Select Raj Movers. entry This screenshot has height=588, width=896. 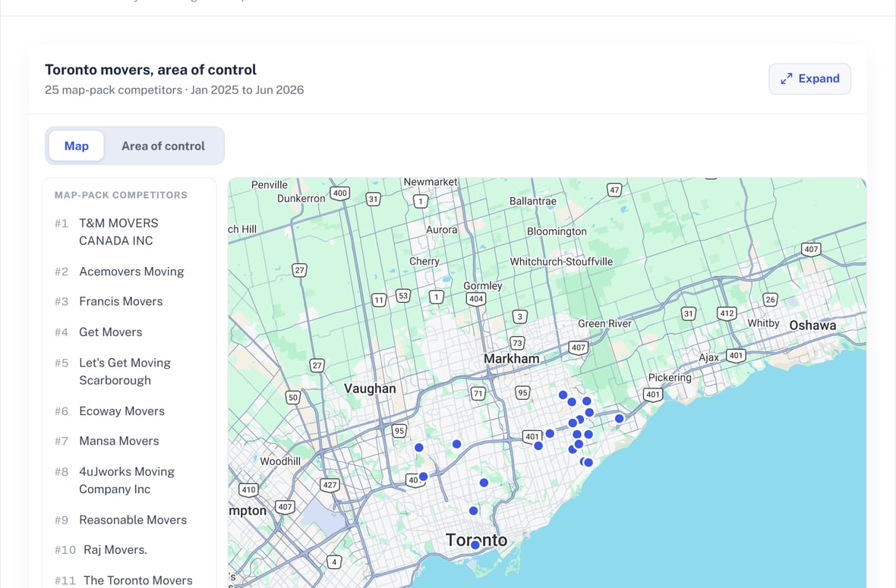[x=115, y=550]
